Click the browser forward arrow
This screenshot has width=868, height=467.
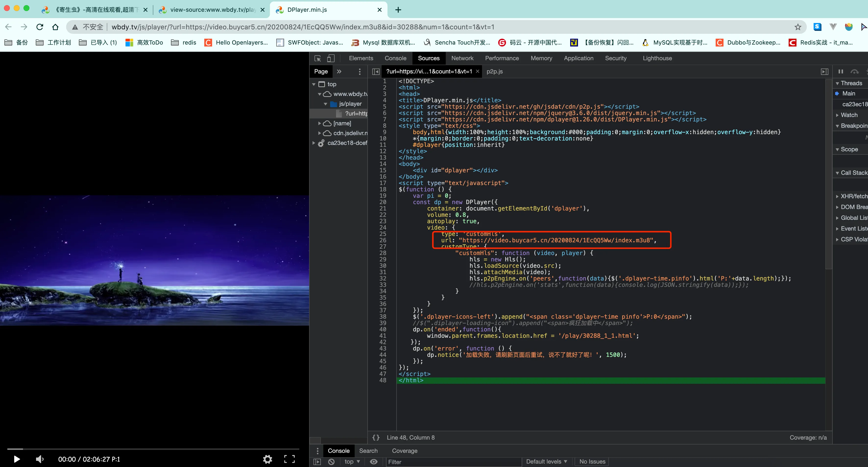[24, 27]
